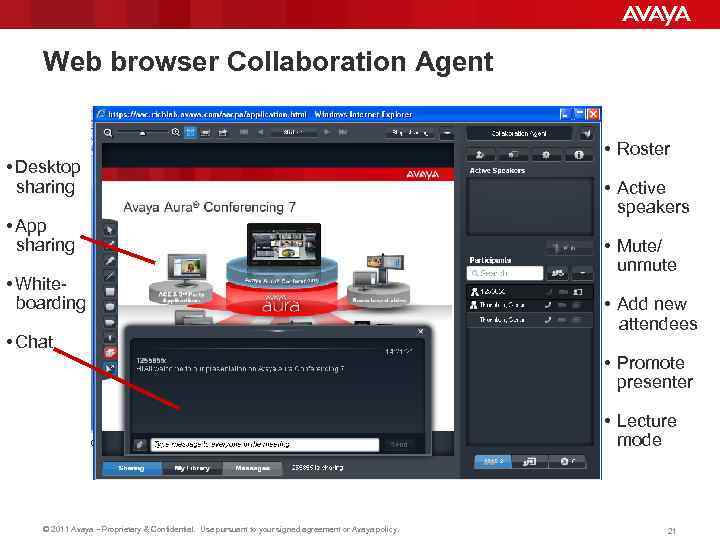Toggle the phone icon in the third participant row
The height and width of the screenshot is (540, 720).
(x=548, y=319)
